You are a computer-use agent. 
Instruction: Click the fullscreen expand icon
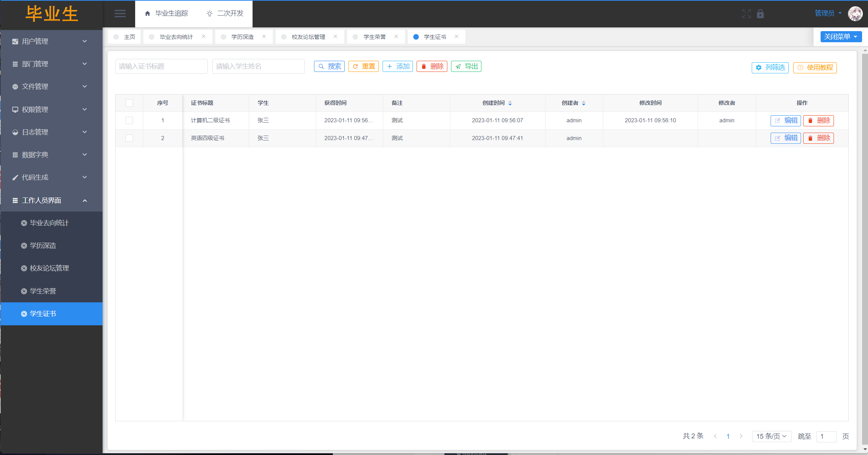point(746,14)
